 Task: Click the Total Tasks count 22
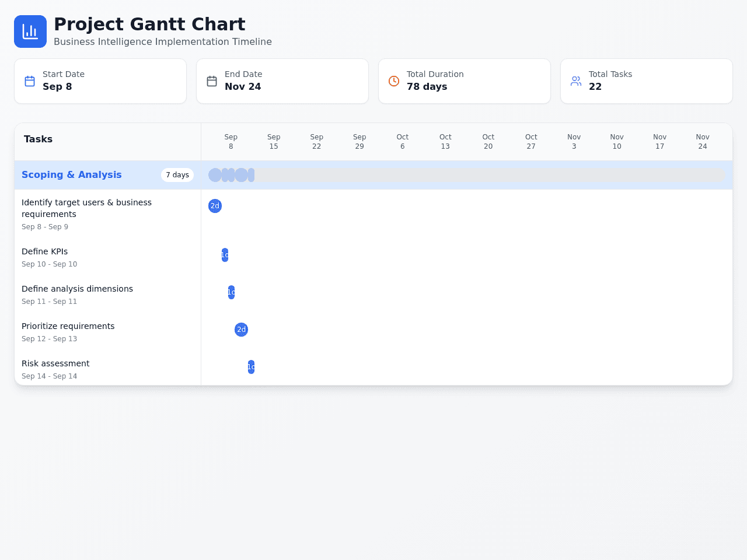595,86
